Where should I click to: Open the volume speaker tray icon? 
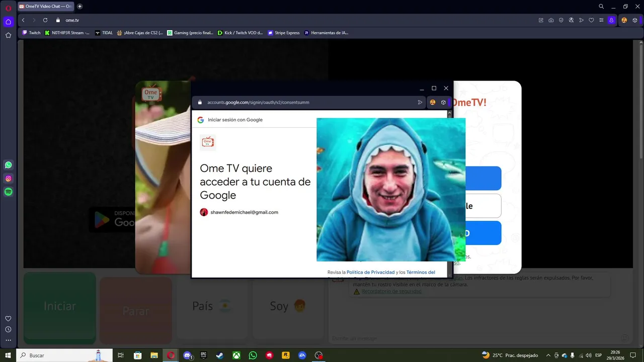(588, 355)
